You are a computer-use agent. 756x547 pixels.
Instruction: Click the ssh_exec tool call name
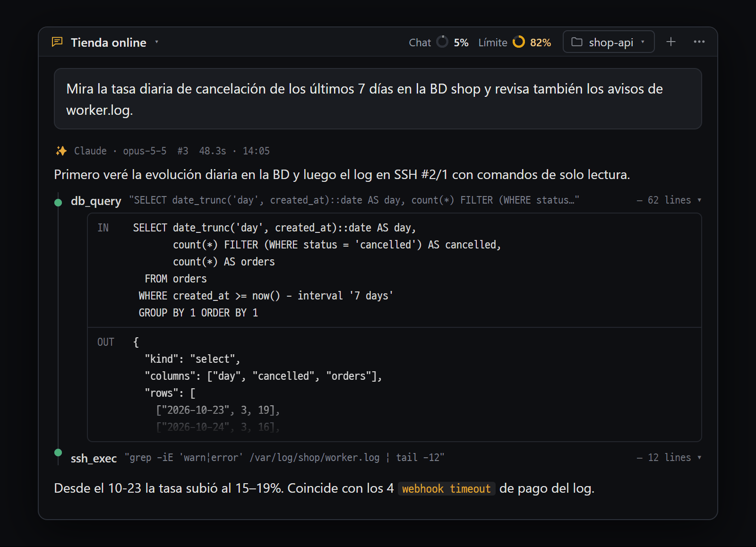(x=94, y=458)
